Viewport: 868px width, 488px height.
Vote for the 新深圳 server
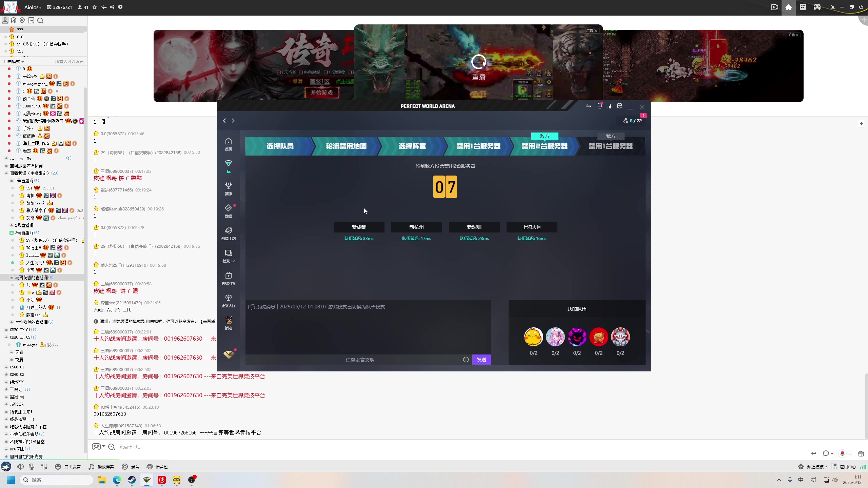(474, 227)
